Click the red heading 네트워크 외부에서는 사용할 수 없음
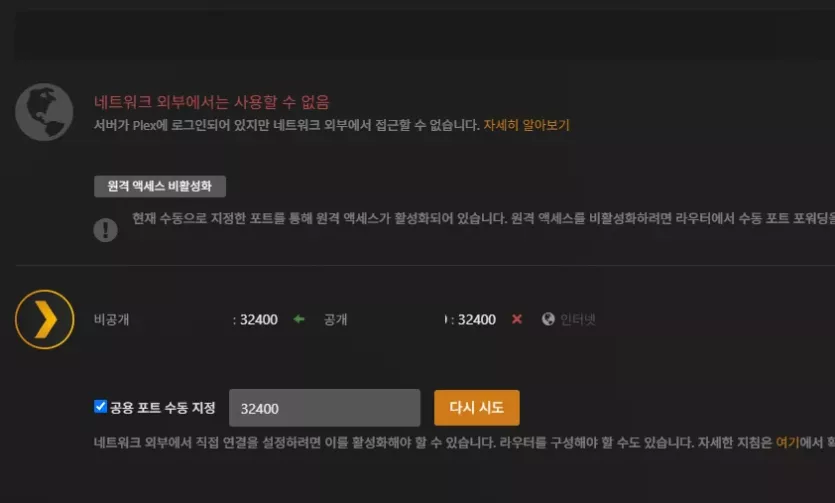The image size is (835, 503). pos(212,102)
